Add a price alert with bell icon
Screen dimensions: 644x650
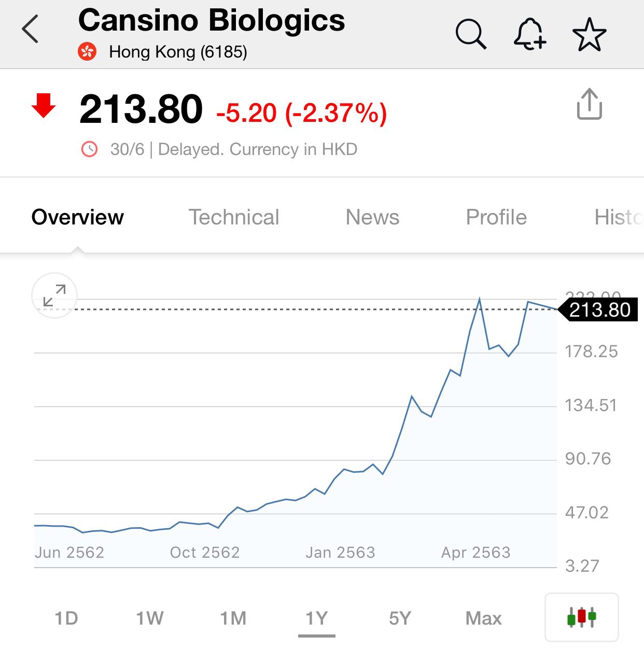529,34
